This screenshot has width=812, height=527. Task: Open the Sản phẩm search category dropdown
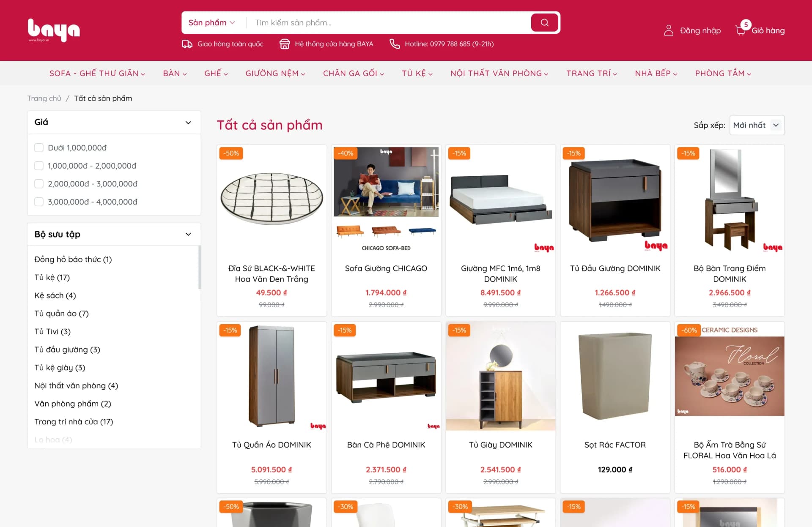(211, 22)
